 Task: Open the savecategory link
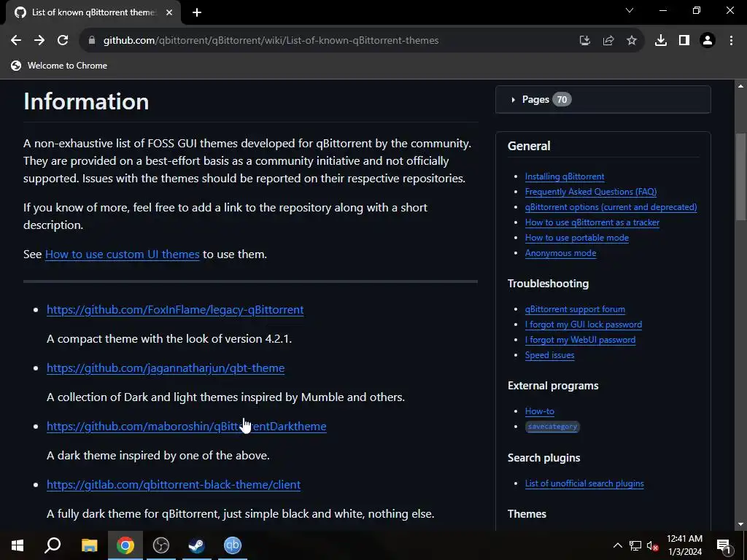[x=553, y=427]
